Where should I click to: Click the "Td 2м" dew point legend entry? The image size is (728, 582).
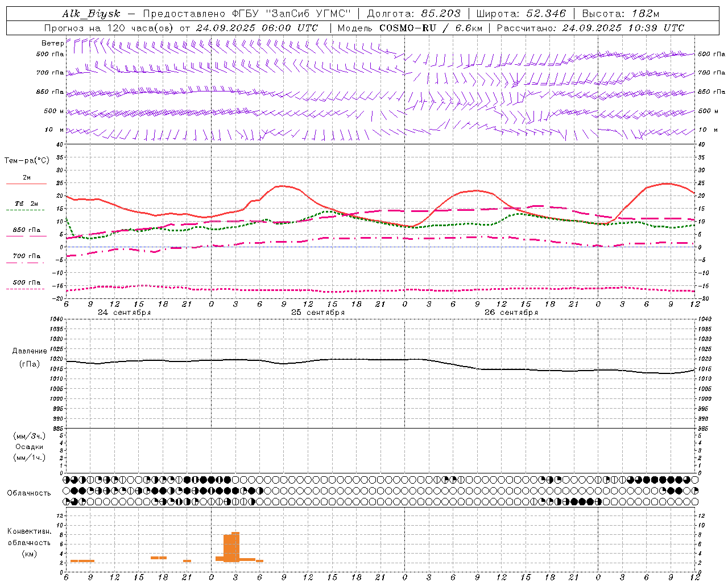27,203
